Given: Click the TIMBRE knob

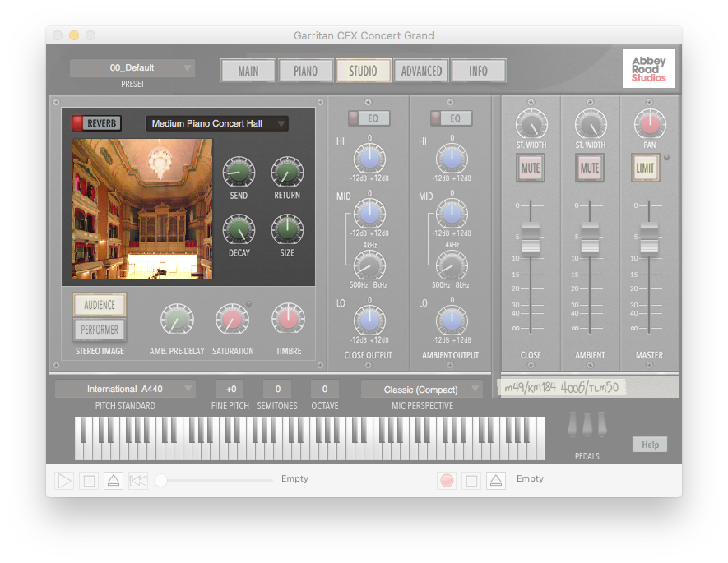Looking at the screenshot, I should [x=289, y=319].
